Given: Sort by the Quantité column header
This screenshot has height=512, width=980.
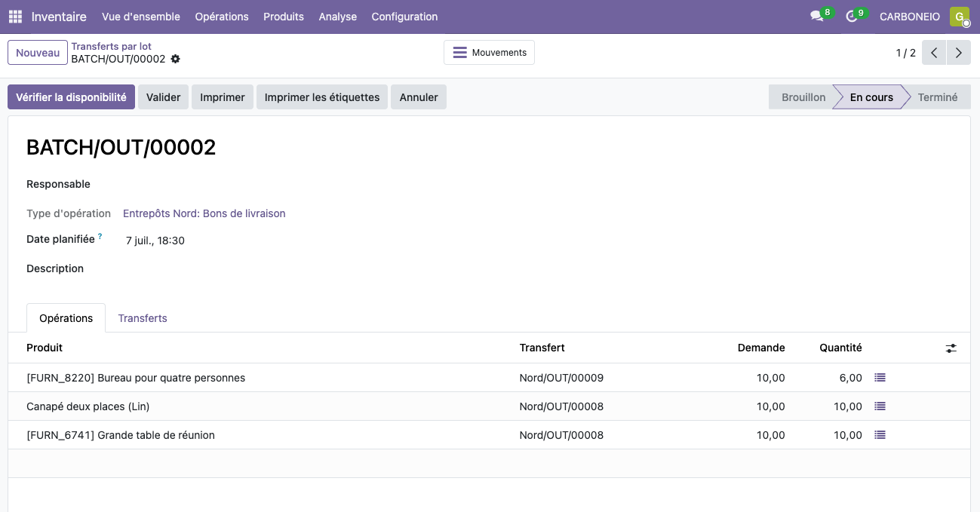Looking at the screenshot, I should pos(840,348).
